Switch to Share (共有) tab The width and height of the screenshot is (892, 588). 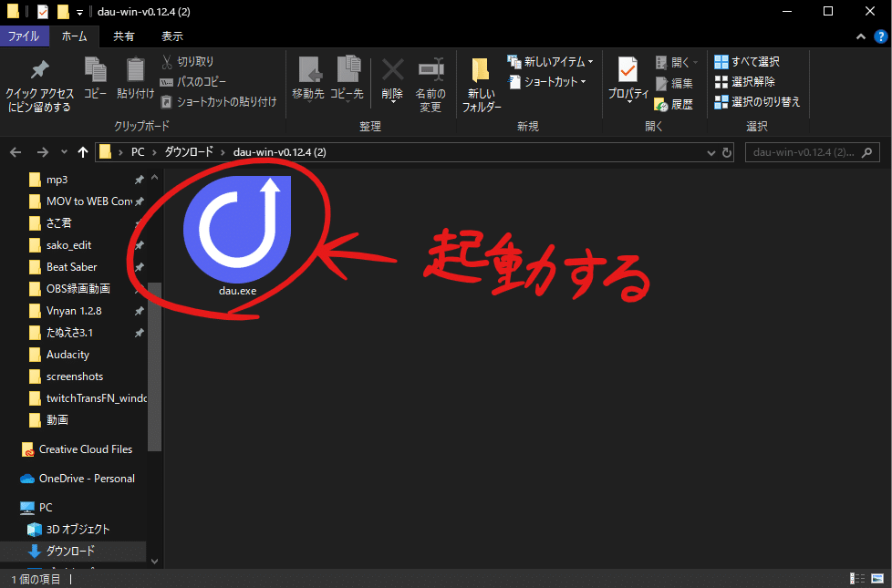point(124,36)
